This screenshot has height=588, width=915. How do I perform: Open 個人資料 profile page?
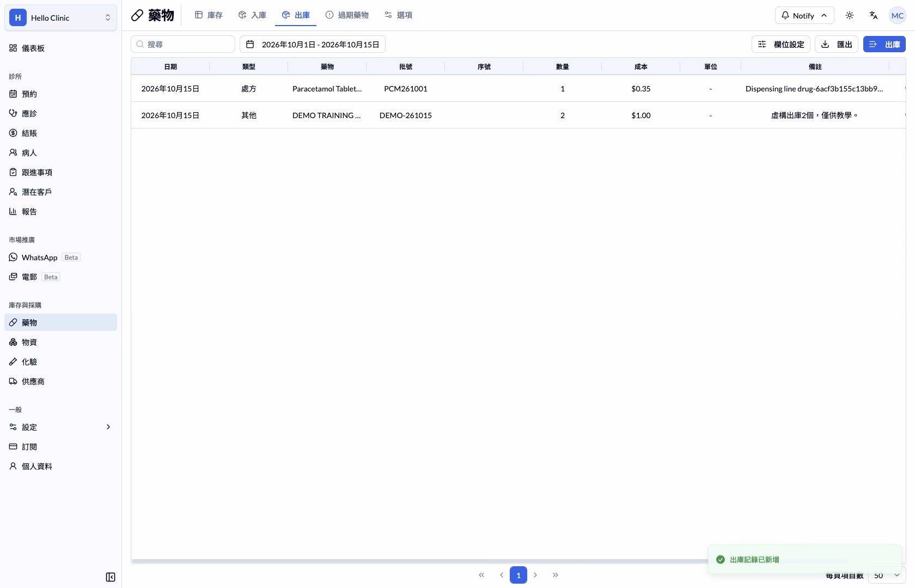60,466
